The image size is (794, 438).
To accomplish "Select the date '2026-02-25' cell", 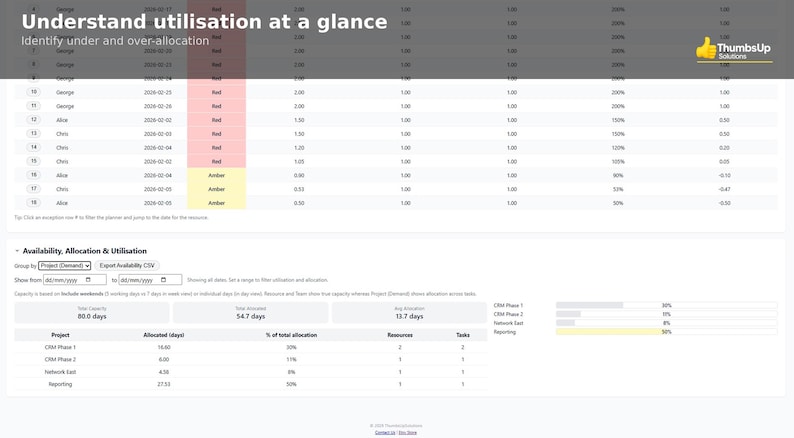I will point(158,92).
